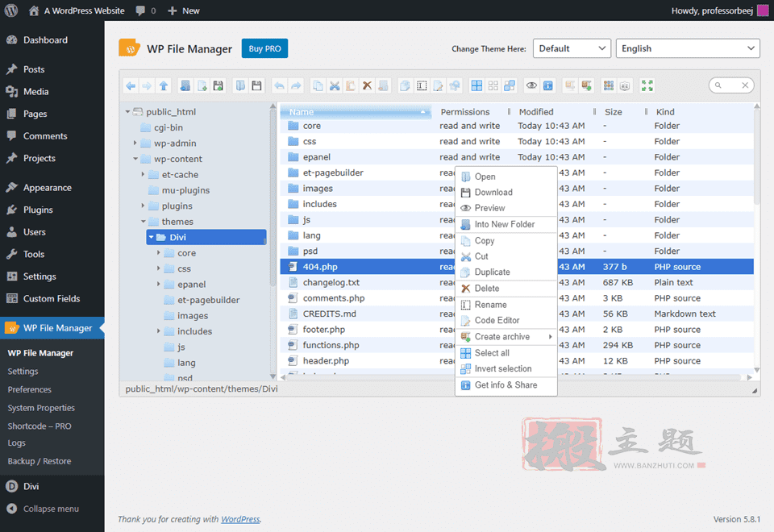This screenshot has width=774, height=532.
Task: Click the Paste toolbar icon
Action: pyautogui.click(x=351, y=86)
